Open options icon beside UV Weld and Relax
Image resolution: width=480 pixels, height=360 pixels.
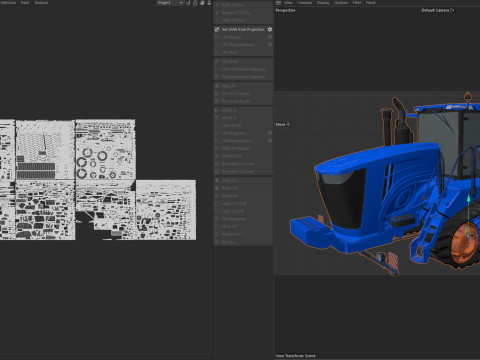tap(270, 45)
